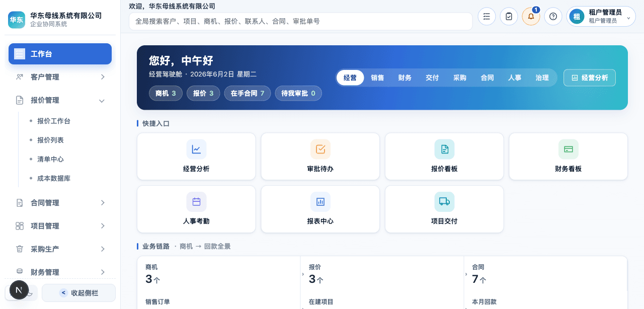644x309 pixels.
Task: Click the 合同 7个 business chain cell
Action: click(x=545, y=274)
